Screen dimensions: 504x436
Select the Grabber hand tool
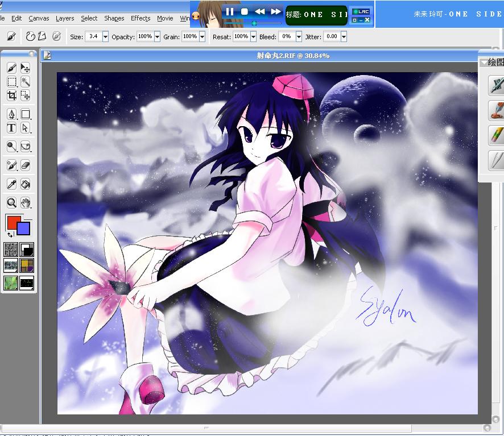25,203
